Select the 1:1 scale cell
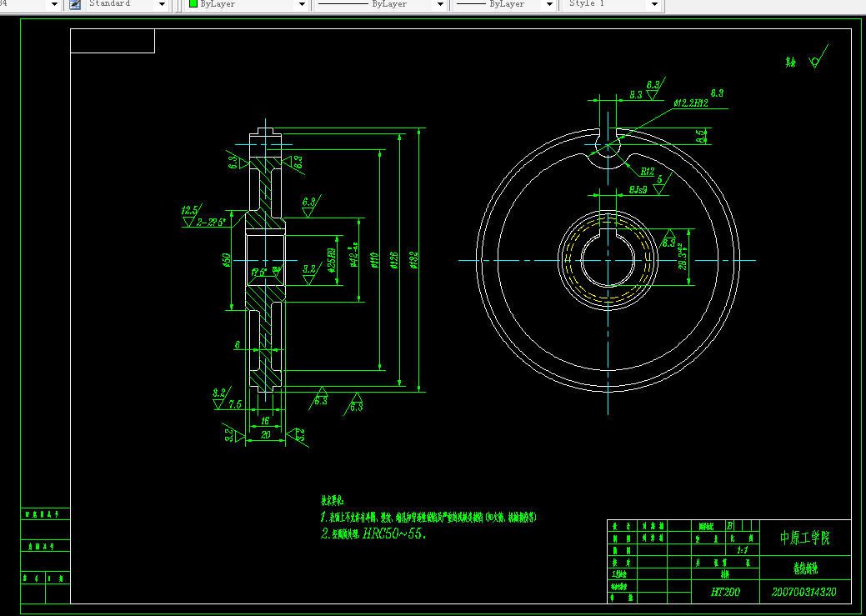This screenshot has width=866, height=616. [x=743, y=550]
